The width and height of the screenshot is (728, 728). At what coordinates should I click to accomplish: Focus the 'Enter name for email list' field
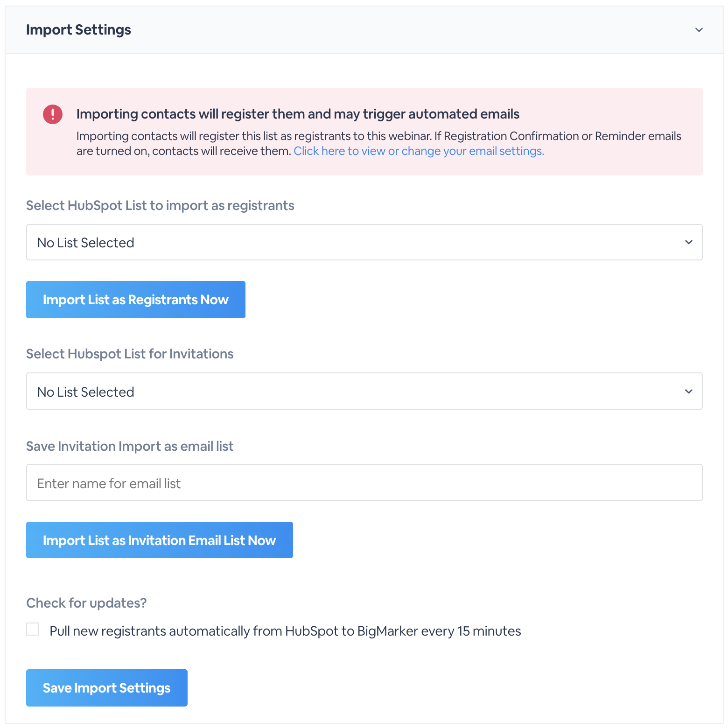point(364,483)
